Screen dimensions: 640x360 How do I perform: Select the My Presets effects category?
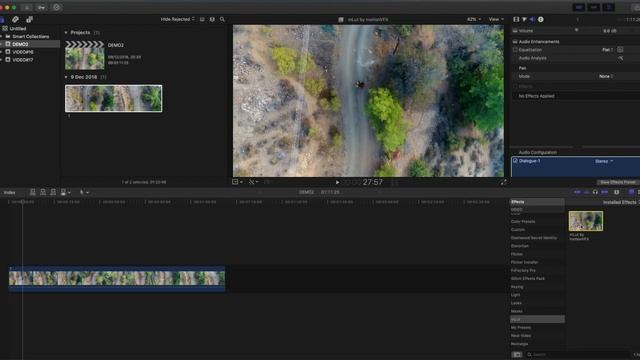[521, 328]
